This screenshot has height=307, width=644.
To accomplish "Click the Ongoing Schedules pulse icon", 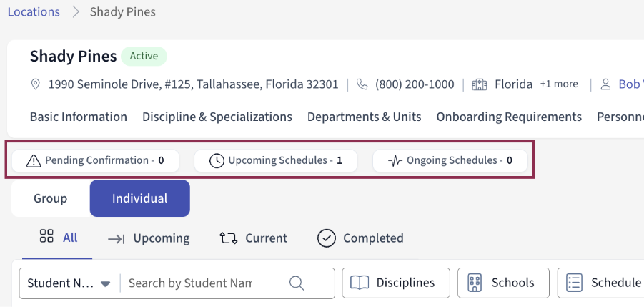I will pyautogui.click(x=395, y=161).
